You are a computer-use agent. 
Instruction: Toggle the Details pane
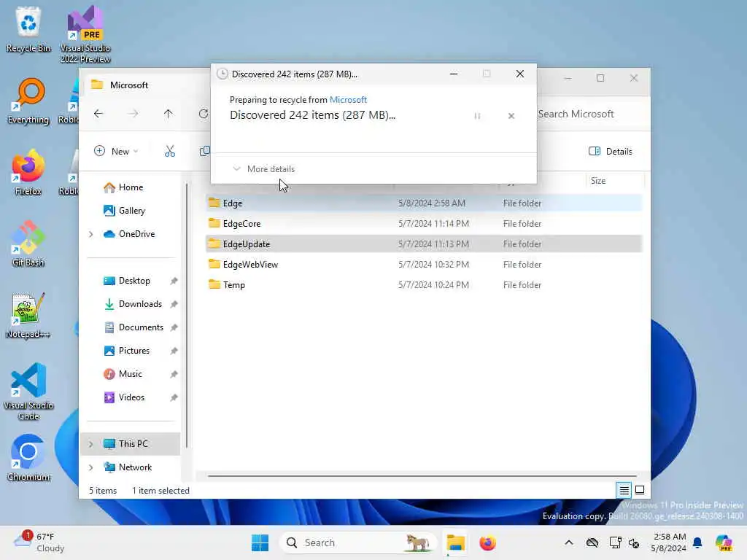[x=611, y=152]
